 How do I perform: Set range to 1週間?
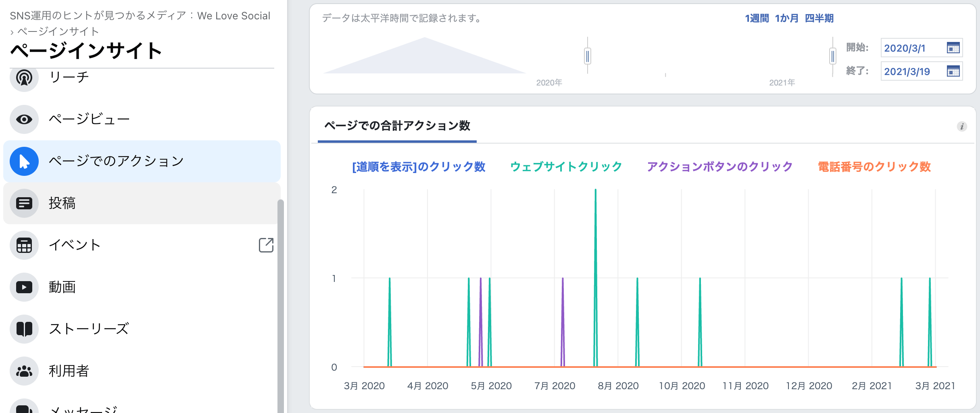[x=757, y=18]
